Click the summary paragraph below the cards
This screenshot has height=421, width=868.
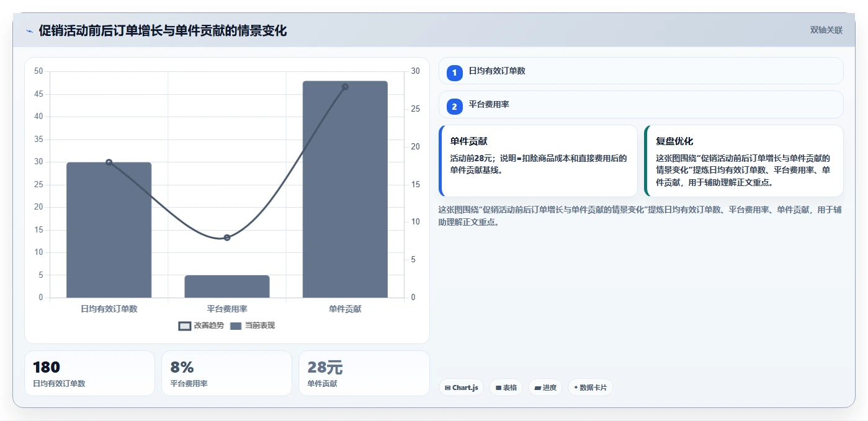[640, 216]
